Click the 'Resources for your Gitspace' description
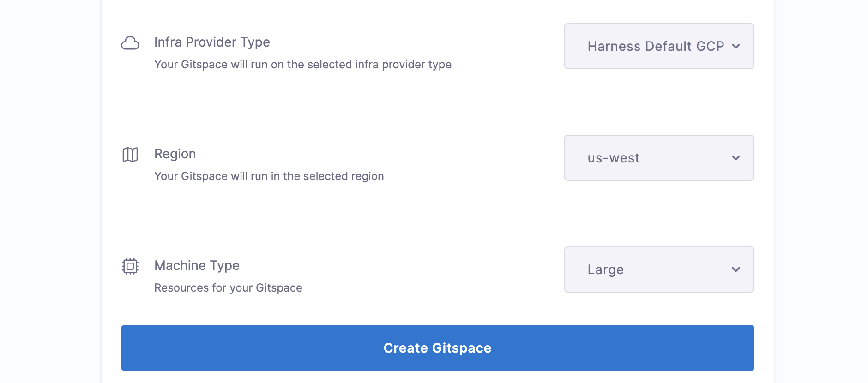Screen dimensions: 868x383 point(228,288)
